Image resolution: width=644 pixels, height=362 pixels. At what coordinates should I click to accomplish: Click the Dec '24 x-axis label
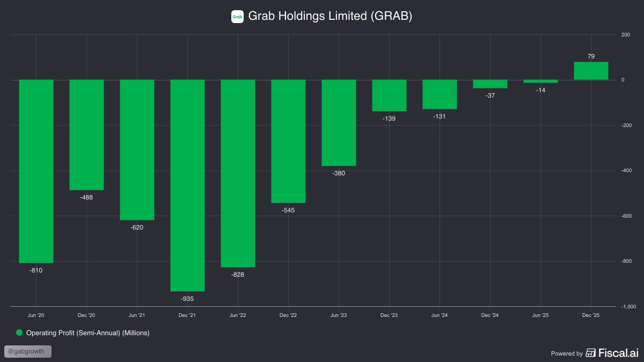[490, 315]
